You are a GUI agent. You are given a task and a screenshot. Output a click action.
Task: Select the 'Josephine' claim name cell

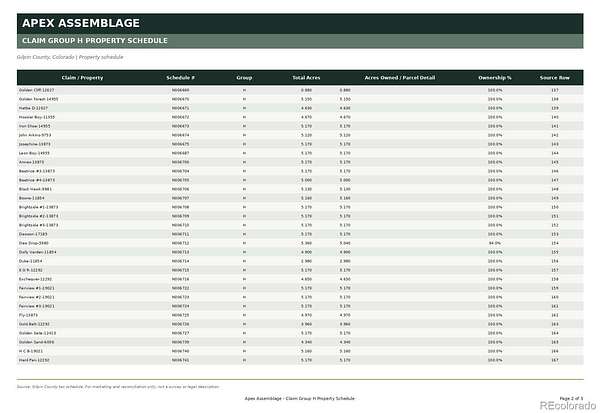pyautogui.click(x=34, y=144)
